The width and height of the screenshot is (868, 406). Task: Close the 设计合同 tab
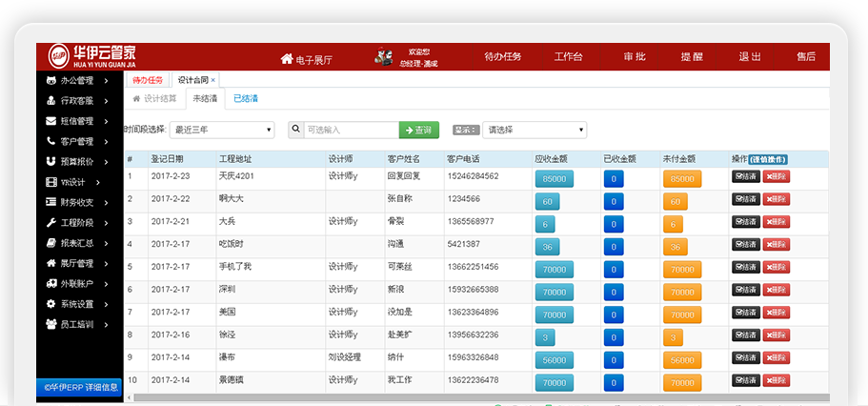coord(213,80)
